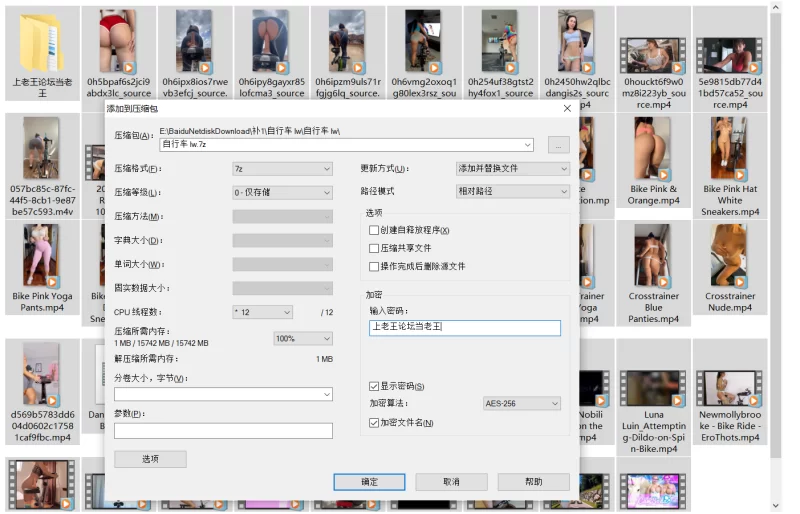Click the browse "..." button beside archive path

click(558, 145)
